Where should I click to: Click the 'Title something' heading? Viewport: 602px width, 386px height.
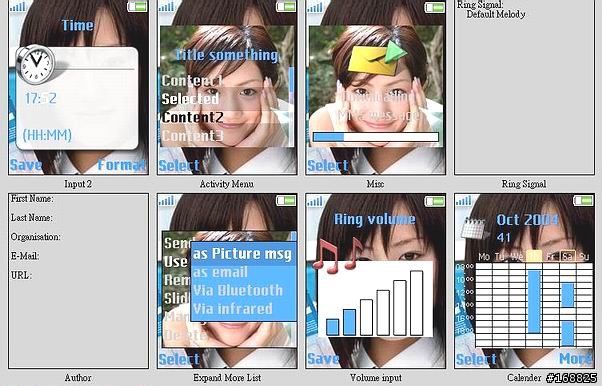(227, 55)
